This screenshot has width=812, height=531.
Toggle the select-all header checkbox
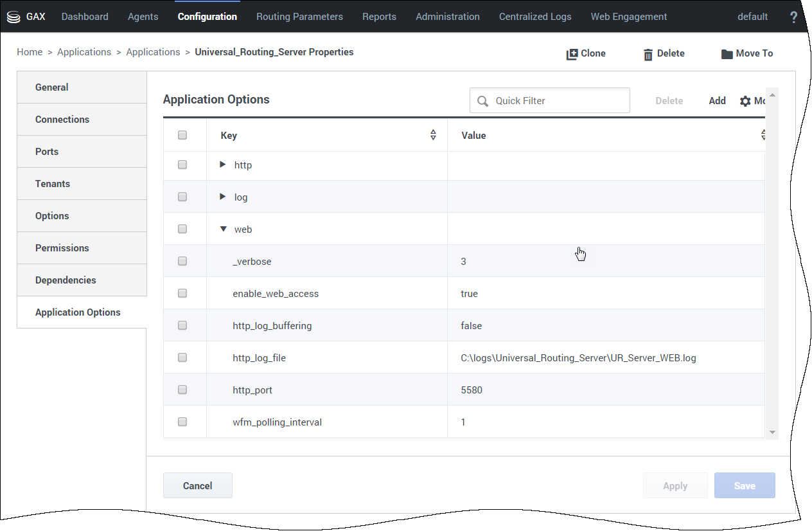pos(182,135)
